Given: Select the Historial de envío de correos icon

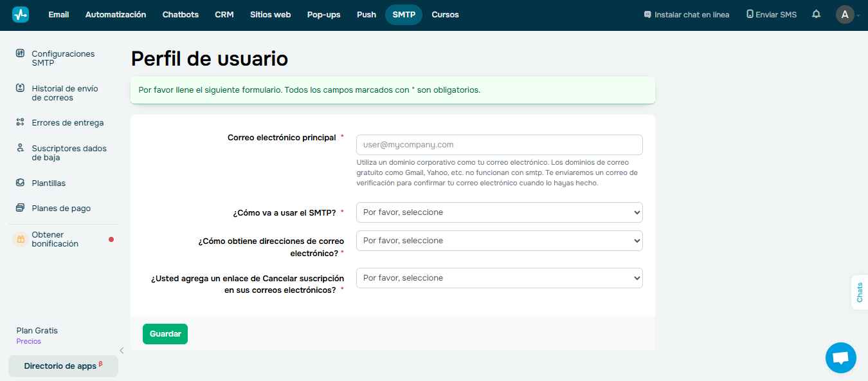Looking at the screenshot, I should (x=21, y=89).
